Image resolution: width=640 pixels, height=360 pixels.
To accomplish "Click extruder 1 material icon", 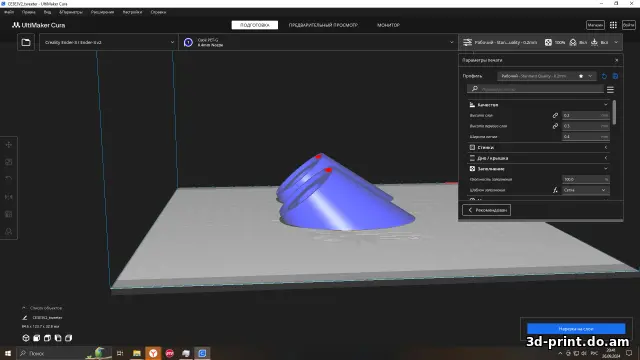I will [x=188, y=42].
